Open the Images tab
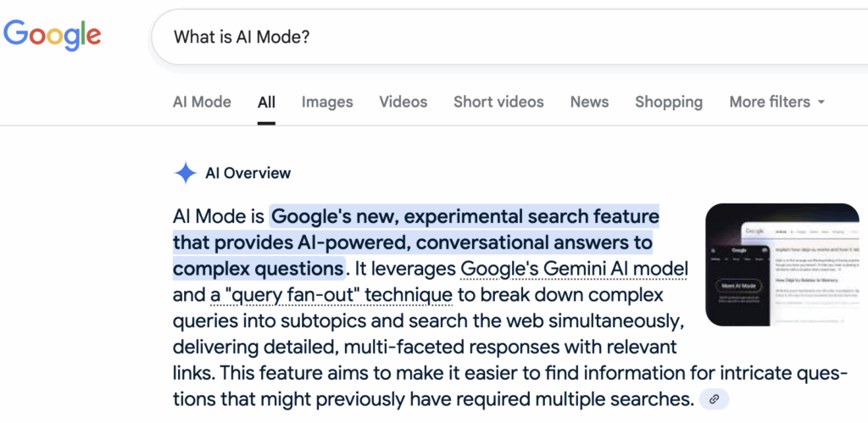The width and height of the screenshot is (868, 423). click(x=327, y=103)
